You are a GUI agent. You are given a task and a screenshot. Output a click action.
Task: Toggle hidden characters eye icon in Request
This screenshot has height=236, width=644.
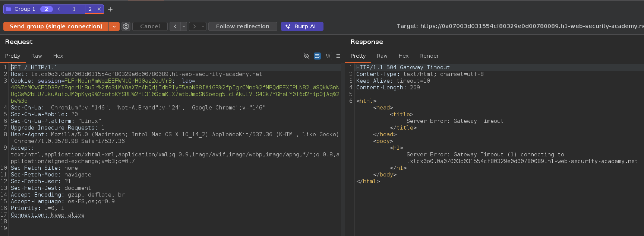306,56
